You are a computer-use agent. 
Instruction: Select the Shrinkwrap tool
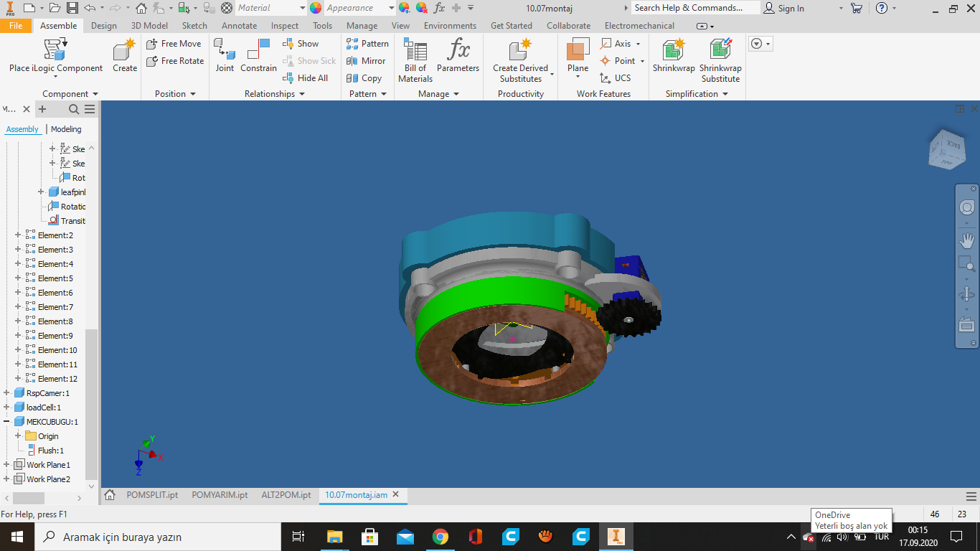pyautogui.click(x=672, y=57)
